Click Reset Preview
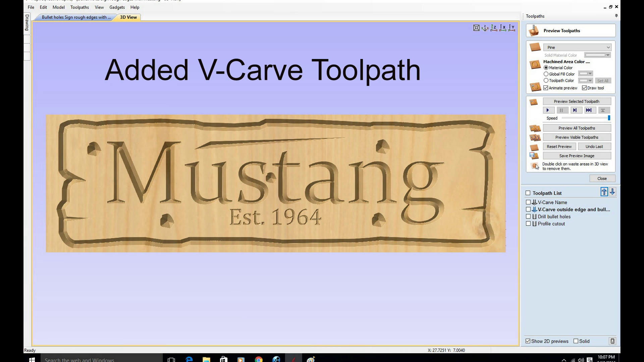The width and height of the screenshot is (644, 362). [x=559, y=146]
